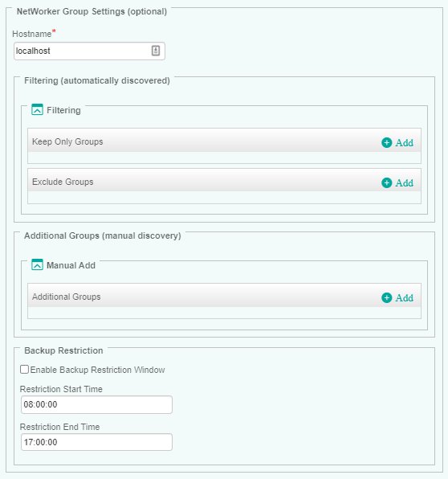Add a Keep Only Groups entry

[397, 143]
